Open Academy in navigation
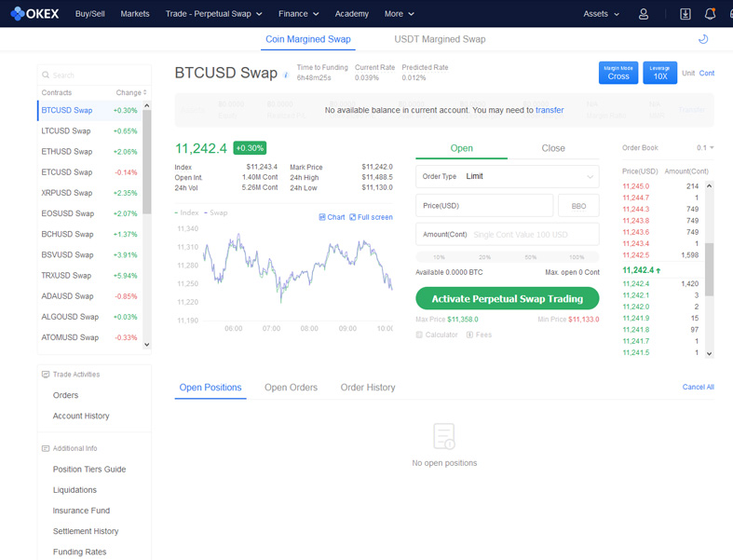The height and width of the screenshot is (560, 733). pyautogui.click(x=351, y=14)
